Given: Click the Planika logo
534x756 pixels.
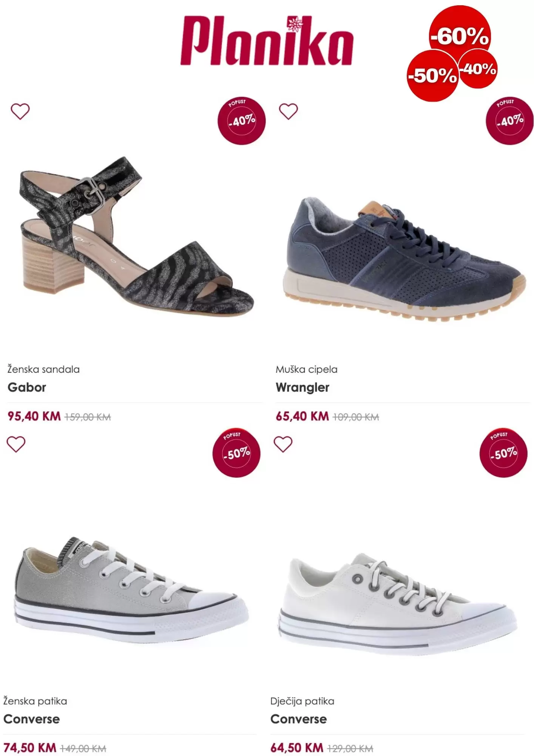Looking at the screenshot, I should (x=267, y=40).
